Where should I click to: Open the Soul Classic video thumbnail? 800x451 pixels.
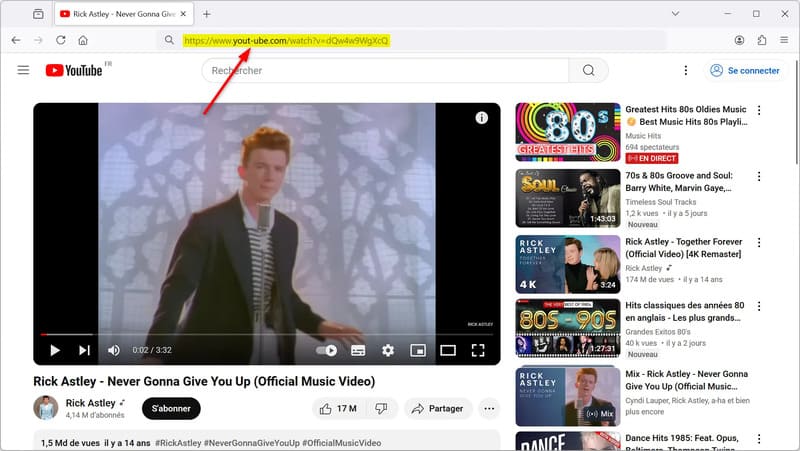coord(568,198)
